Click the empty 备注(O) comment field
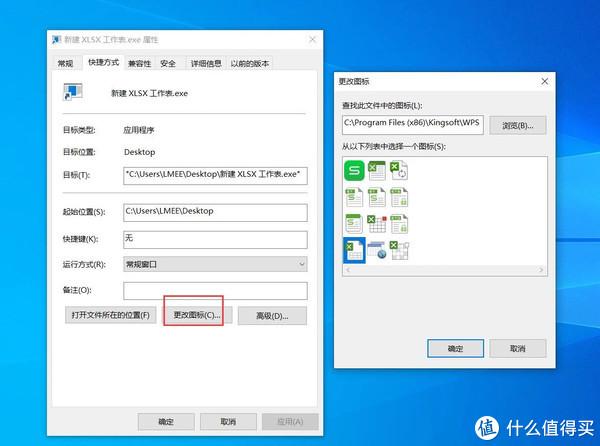 [x=215, y=291]
